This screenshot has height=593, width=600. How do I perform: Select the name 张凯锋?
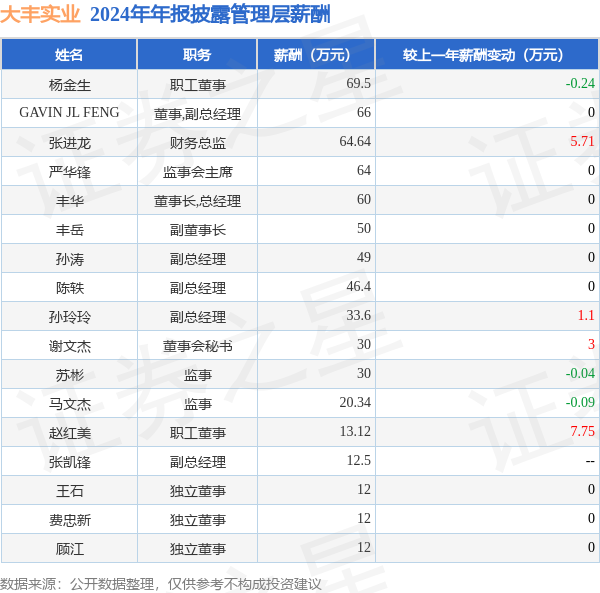tap(70, 462)
